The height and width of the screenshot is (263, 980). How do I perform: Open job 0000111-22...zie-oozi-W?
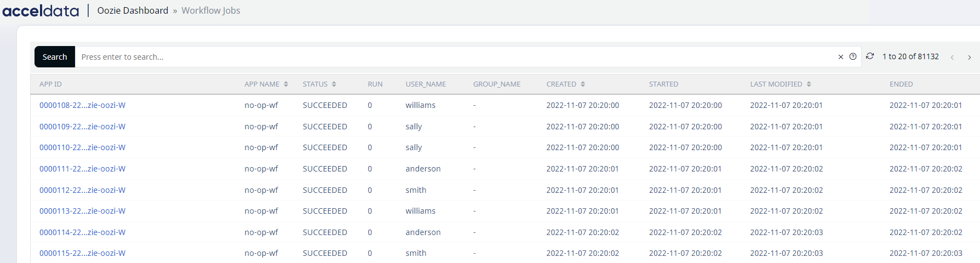coord(82,169)
